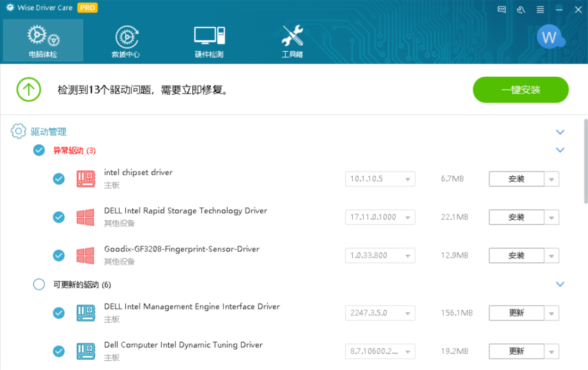
Task: Click the 可更新的驱动 (6) label
Action: pos(82,285)
